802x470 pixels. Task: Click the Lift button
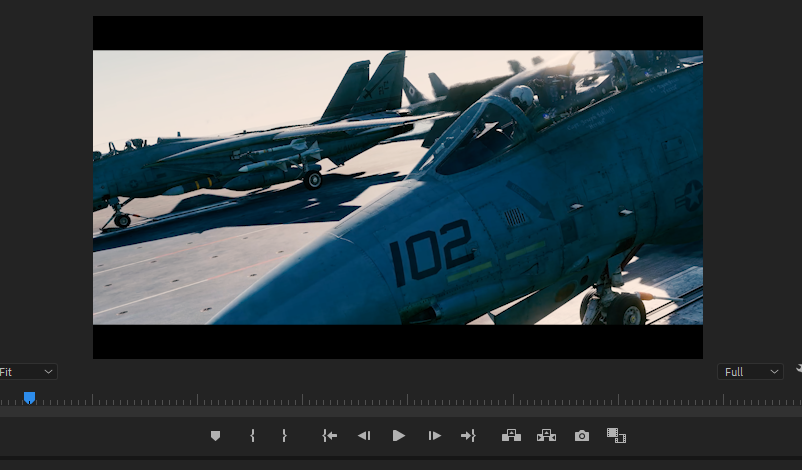511,436
